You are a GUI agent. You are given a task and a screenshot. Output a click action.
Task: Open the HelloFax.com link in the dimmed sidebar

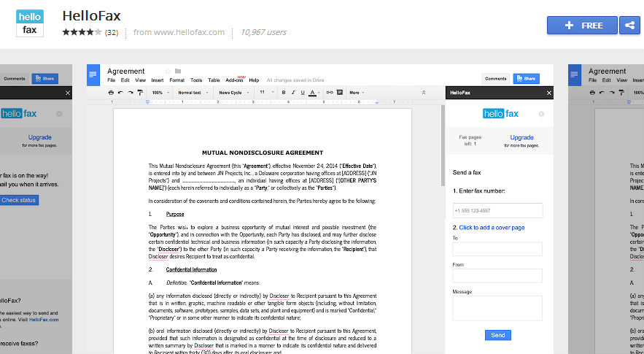point(44,320)
